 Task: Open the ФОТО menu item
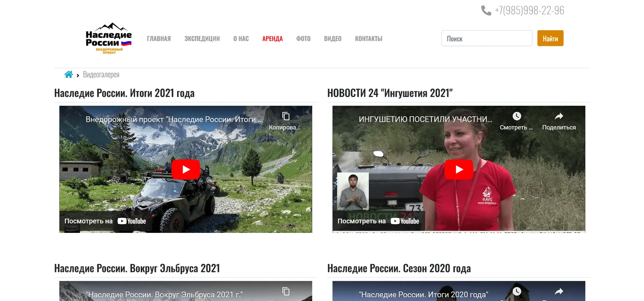coord(303,39)
